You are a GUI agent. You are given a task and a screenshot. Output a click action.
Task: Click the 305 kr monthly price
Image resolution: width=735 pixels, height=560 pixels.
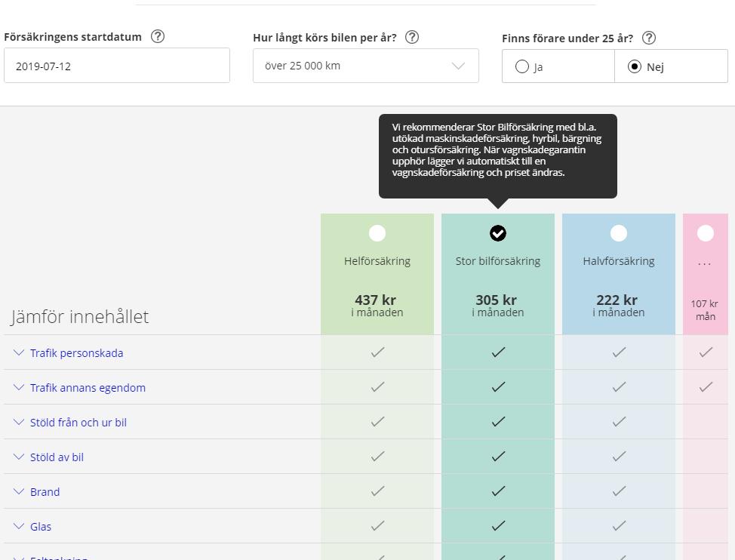click(x=497, y=300)
